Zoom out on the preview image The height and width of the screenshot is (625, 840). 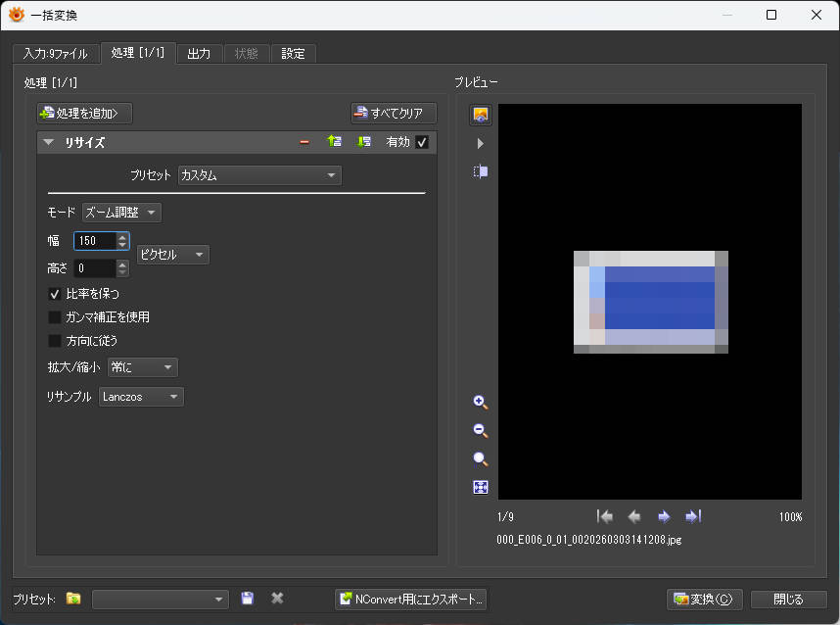[x=480, y=431]
